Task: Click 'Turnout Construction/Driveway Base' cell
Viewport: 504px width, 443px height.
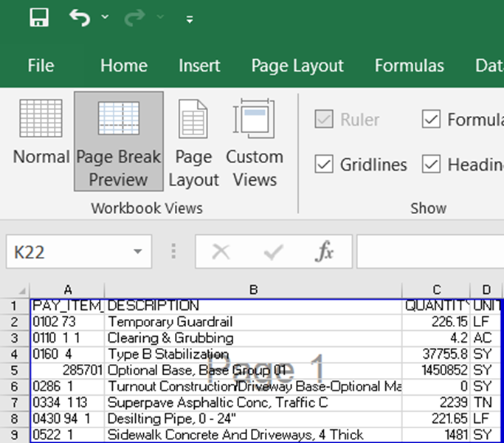Action: tap(253, 387)
